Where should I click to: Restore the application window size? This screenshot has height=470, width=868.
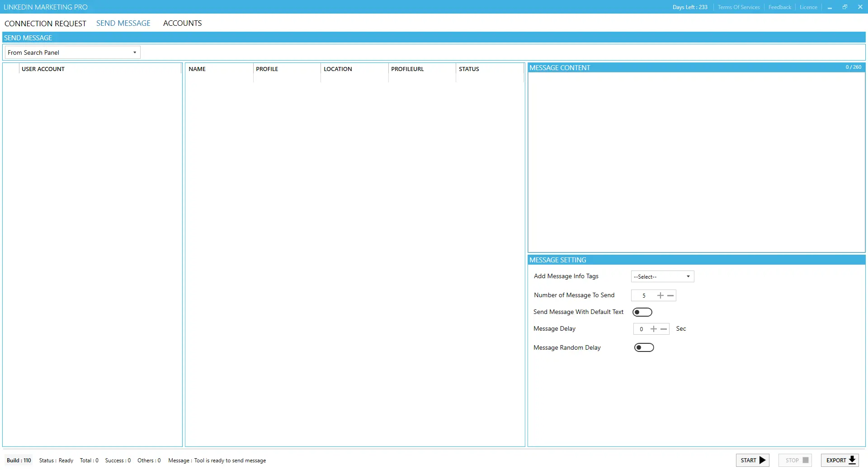pos(844,7)
